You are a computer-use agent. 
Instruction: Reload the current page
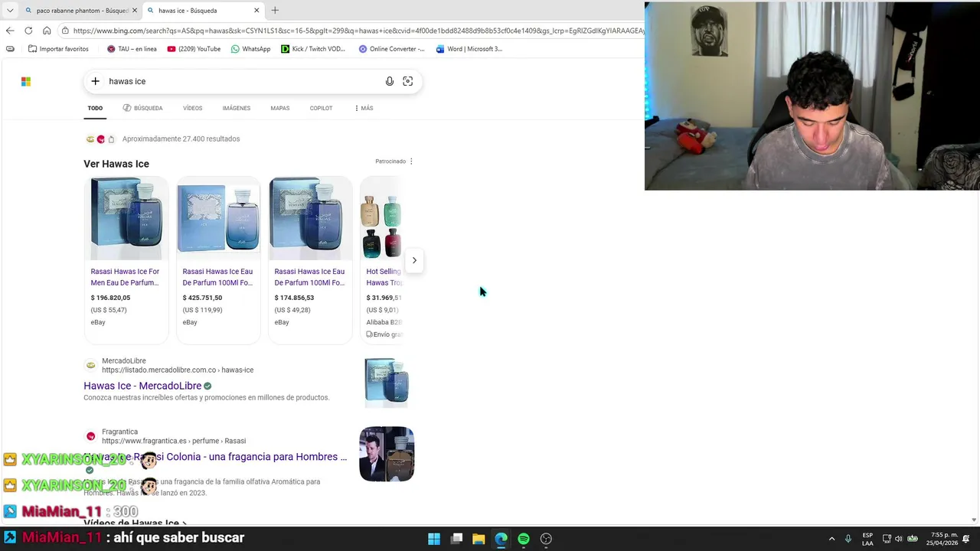28,31
